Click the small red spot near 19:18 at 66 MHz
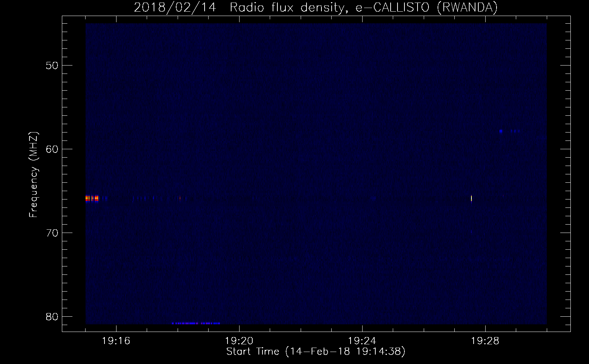 [180, 198]
